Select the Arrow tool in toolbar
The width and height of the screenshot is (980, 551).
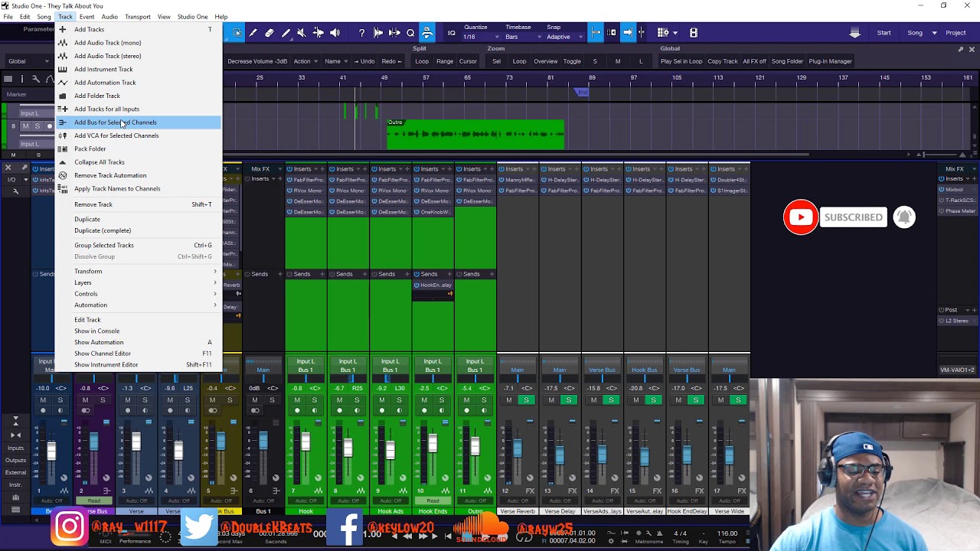pos(237,33)
